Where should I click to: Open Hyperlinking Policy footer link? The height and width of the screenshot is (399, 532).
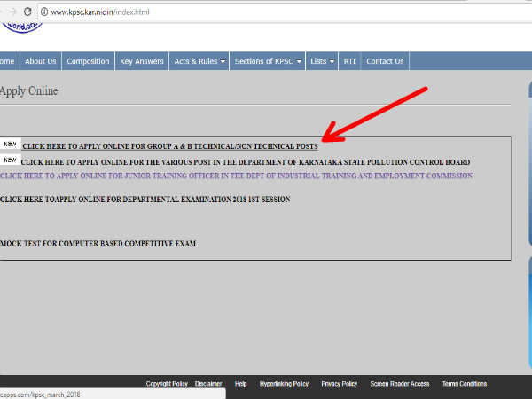284,384
